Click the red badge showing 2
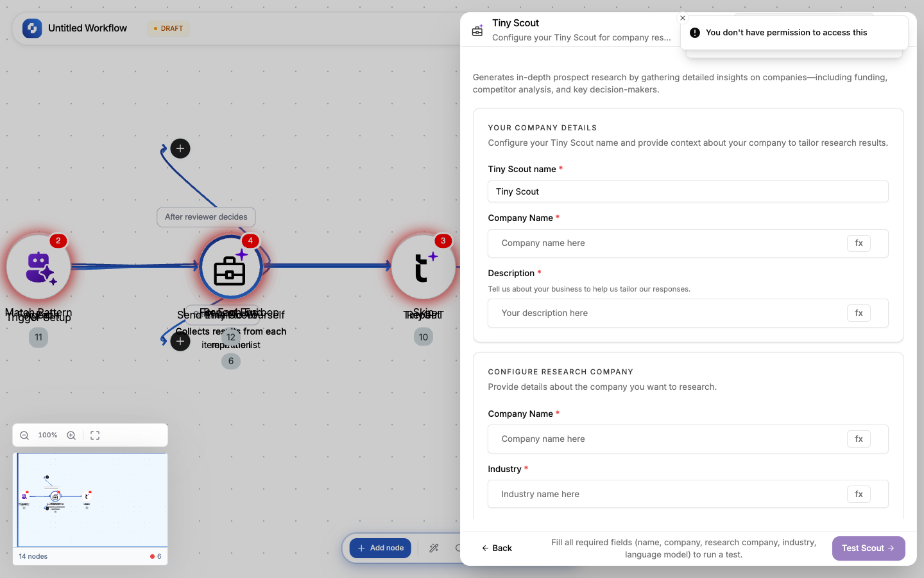The image size is (924, 578). [58, 241]
